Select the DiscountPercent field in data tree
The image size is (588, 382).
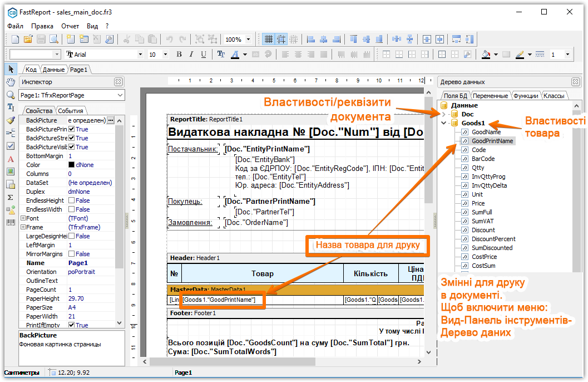493,239
